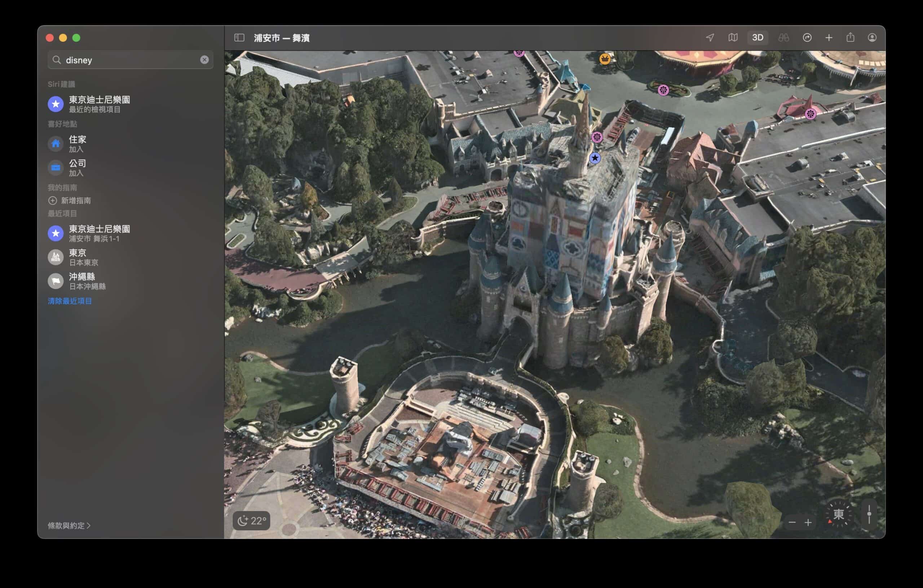Select 東京迪士尼樂園 labeled 最近的檢視項目
923x588 pixels.
click(x=130, y=104)
